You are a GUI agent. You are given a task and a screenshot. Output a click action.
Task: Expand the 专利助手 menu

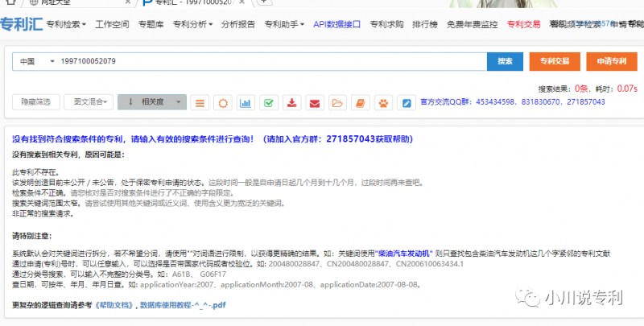click(x=284, y=24)
